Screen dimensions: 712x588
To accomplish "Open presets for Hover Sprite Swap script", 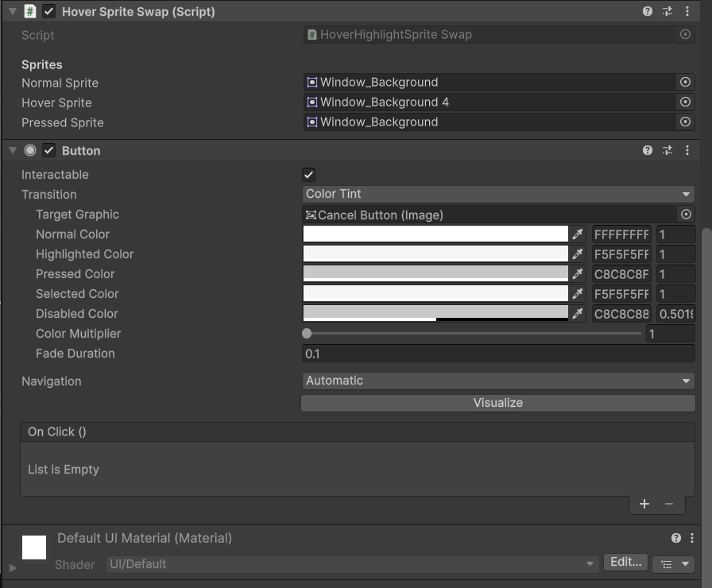I will (x=667, y=11).
